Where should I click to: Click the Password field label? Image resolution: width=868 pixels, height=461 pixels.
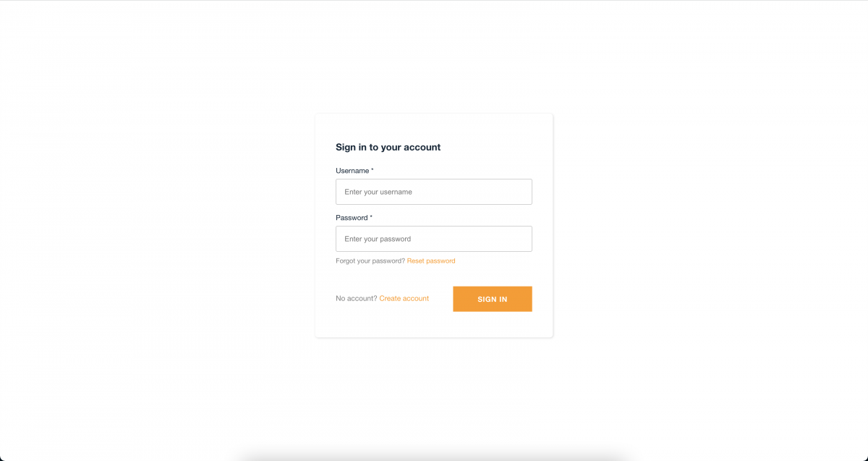click(x=352, y=218)
